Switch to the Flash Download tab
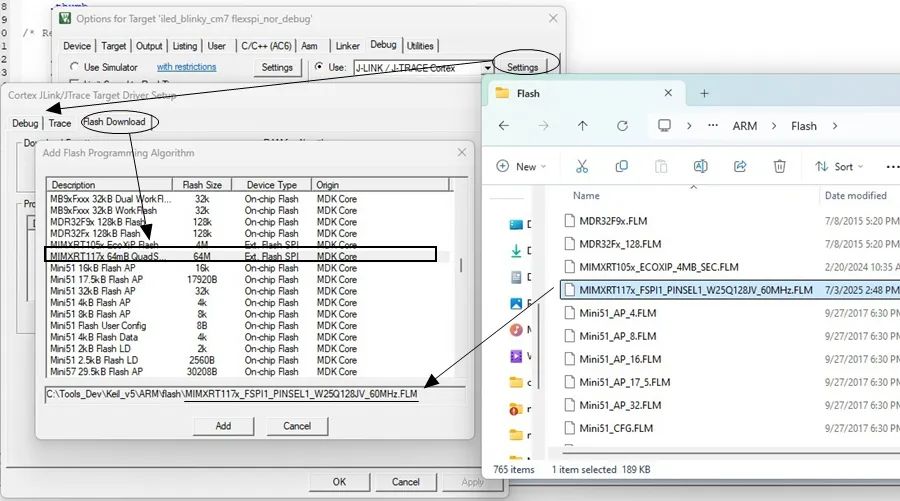 [114, 122]
